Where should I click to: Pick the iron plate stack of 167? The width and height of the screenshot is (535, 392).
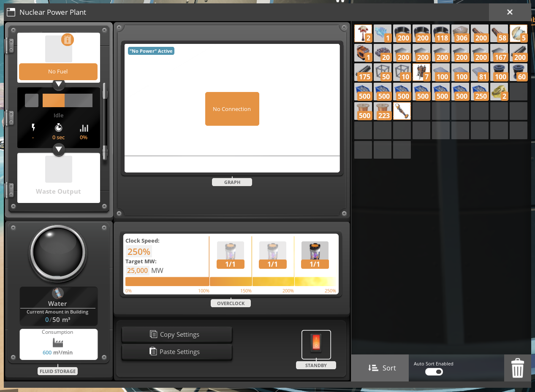499,53
